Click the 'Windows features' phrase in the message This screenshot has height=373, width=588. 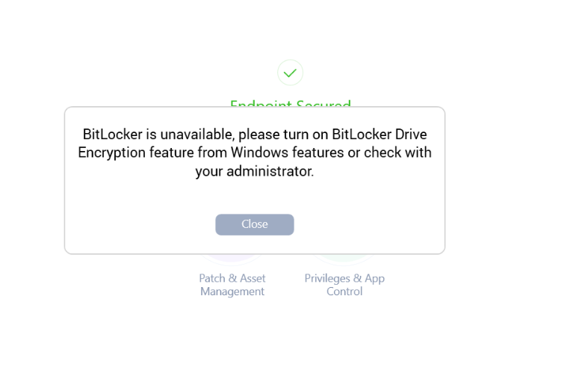click(287, 152)
